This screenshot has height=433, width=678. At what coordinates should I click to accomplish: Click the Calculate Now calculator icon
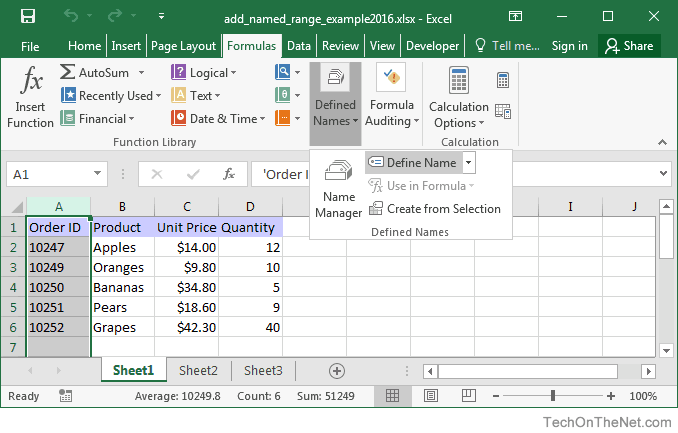point(502,80)
